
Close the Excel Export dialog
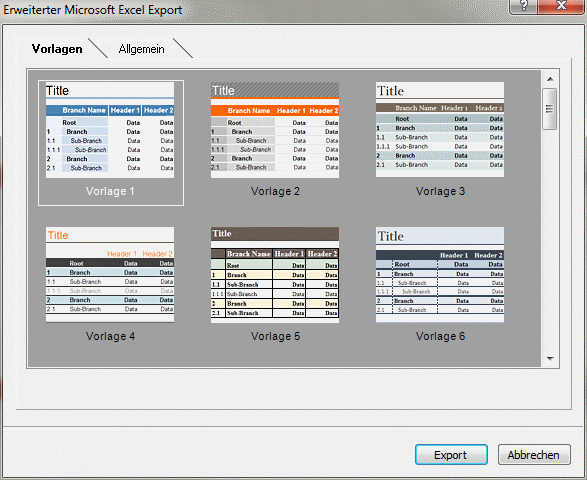pyautogui.click(x=561, y=6)
